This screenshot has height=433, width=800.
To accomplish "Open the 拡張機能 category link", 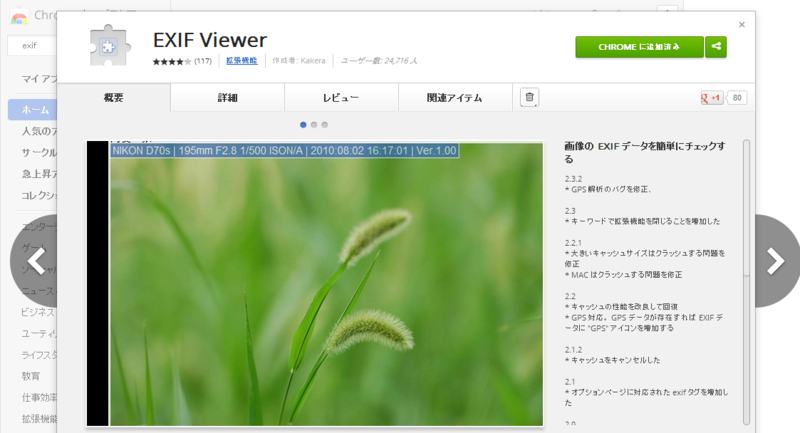I will (x=242, y=61).
